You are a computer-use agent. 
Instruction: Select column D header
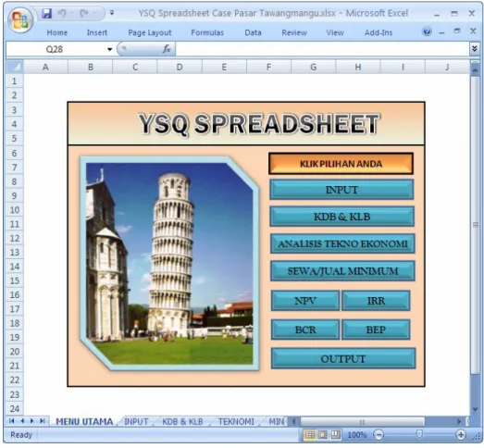pos(180,67)
